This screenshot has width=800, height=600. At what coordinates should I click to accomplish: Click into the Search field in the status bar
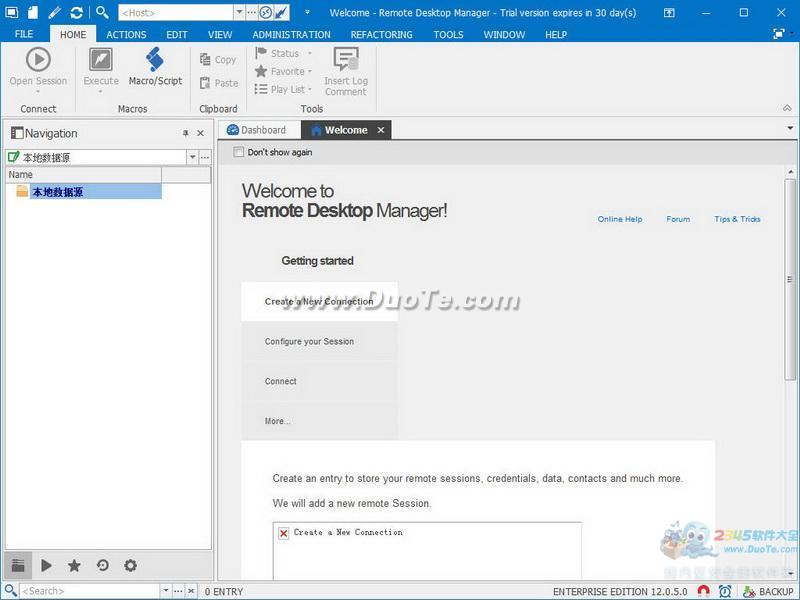pyautogui.click(x=90, y=591)
